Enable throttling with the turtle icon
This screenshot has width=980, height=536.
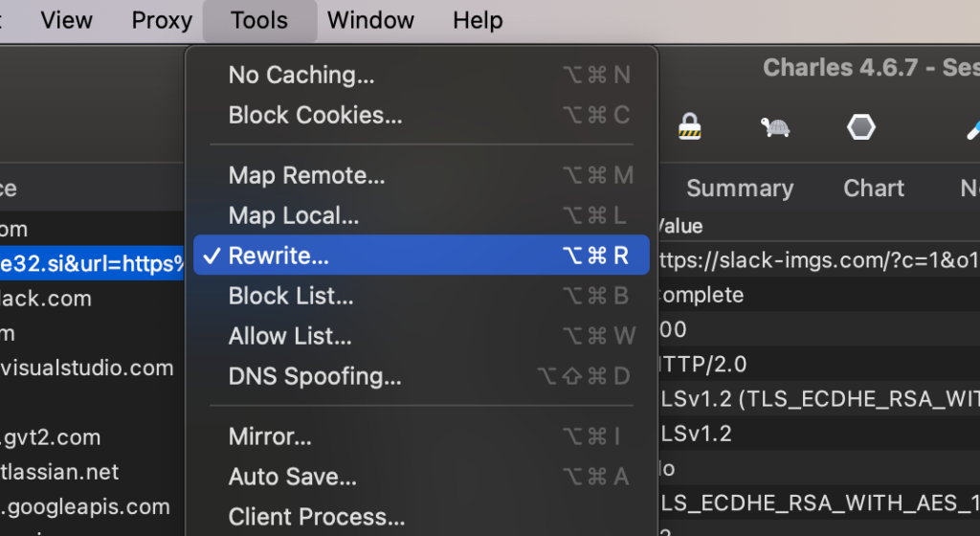pos(775,127)
